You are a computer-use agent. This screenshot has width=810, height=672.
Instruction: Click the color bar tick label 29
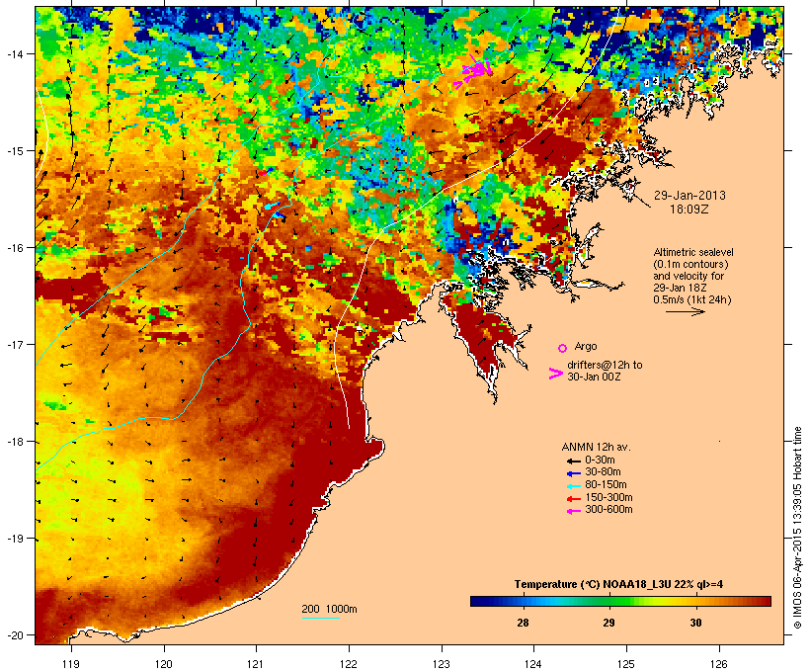click(609, 623)
